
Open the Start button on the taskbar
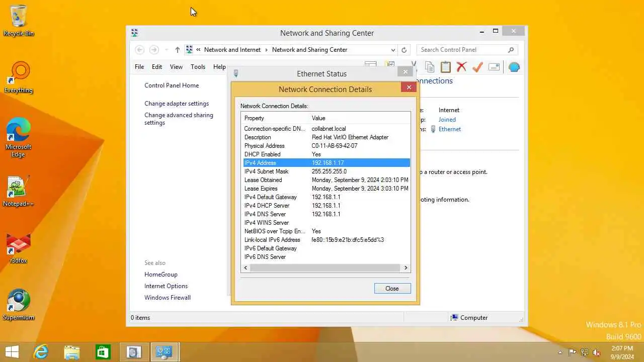click(x=12, y=352)
